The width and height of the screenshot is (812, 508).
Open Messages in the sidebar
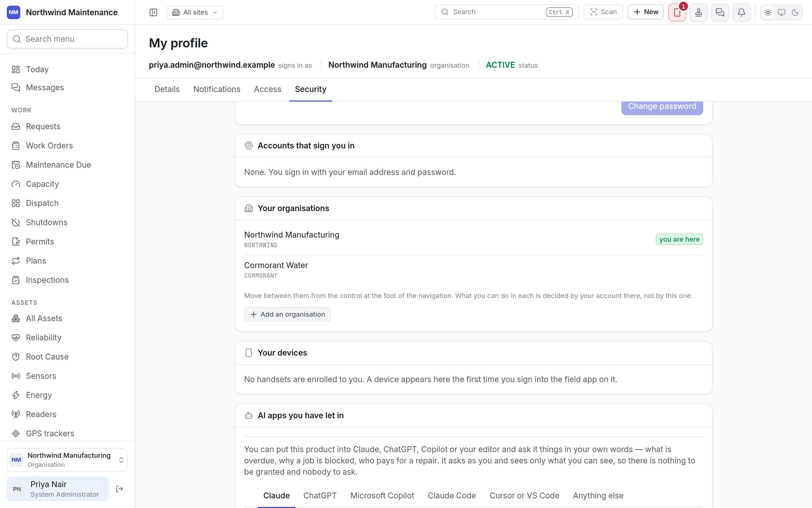pyautogui.click(x=67, y=87)
